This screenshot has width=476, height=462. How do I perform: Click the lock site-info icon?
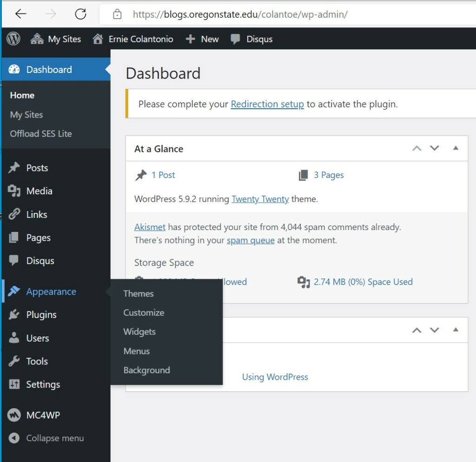117,14
